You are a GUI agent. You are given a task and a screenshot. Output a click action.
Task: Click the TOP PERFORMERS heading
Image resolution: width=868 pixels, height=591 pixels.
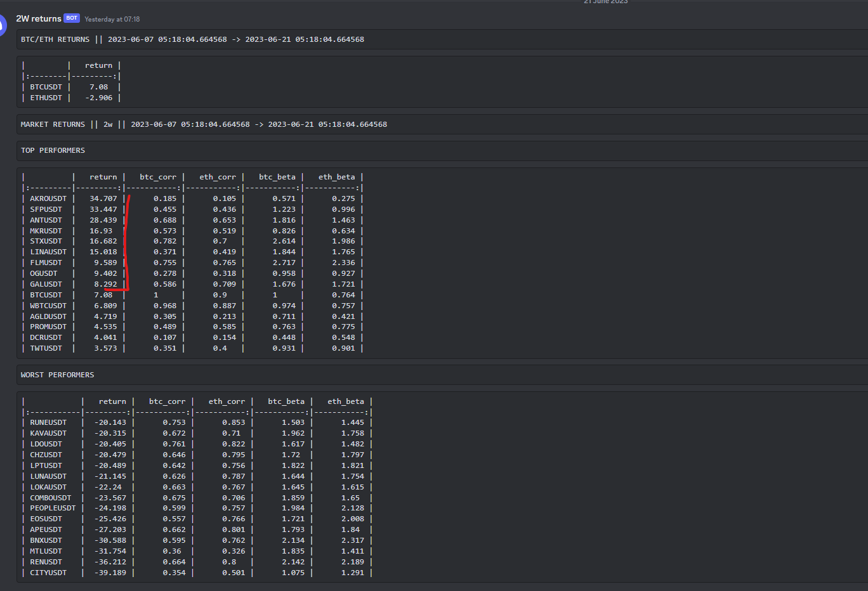coord(53,150)
